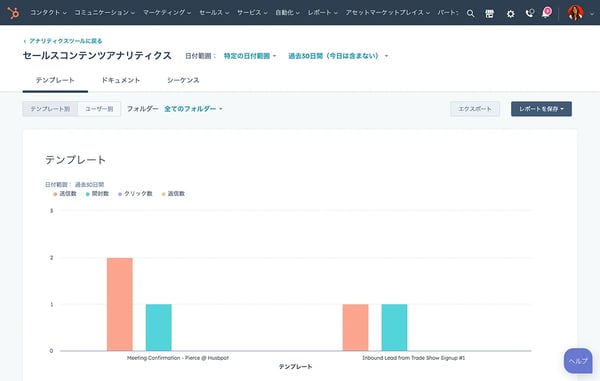Open the 全てのフォルダー folder filter

click(x=193, y=109)
